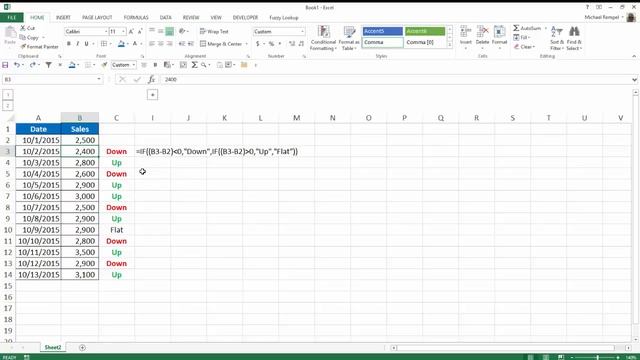
Task: Toggle Align Right in ribbon
Action: 170,44
